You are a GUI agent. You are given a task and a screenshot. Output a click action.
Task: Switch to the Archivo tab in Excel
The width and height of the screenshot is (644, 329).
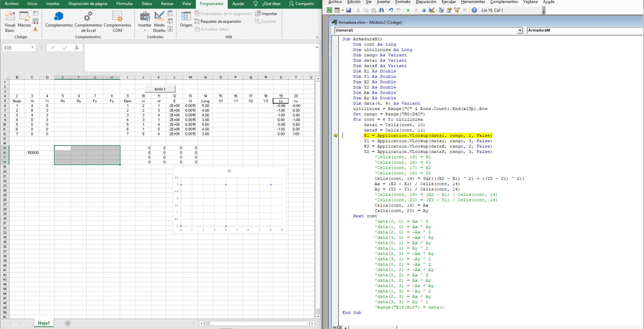(x=12, y=3)
